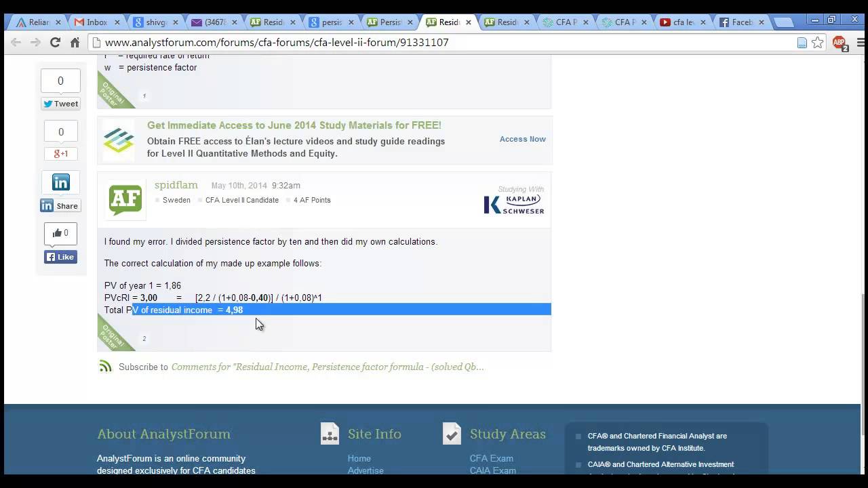Image resolution: width=868 pixels, height=488 pixels.
Task: Click the Facebook Like button
Action: coord(60,257)
